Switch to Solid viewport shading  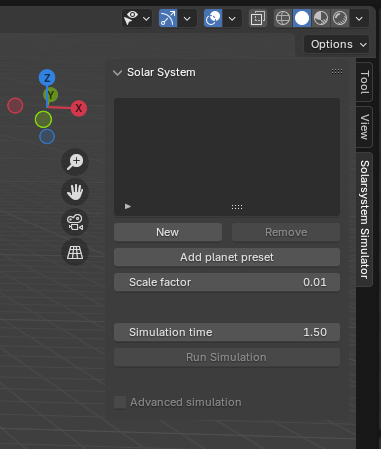point(302,18)
